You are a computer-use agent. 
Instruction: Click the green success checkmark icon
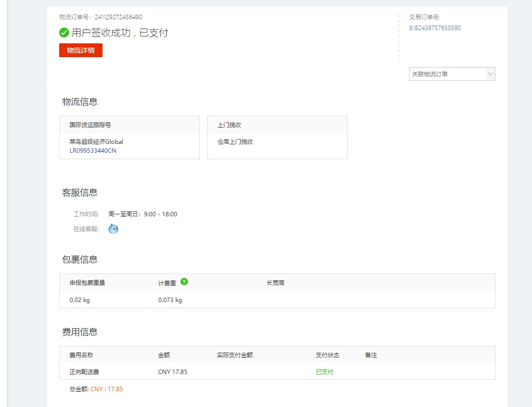pyautogui.click(x=64, y=33)
